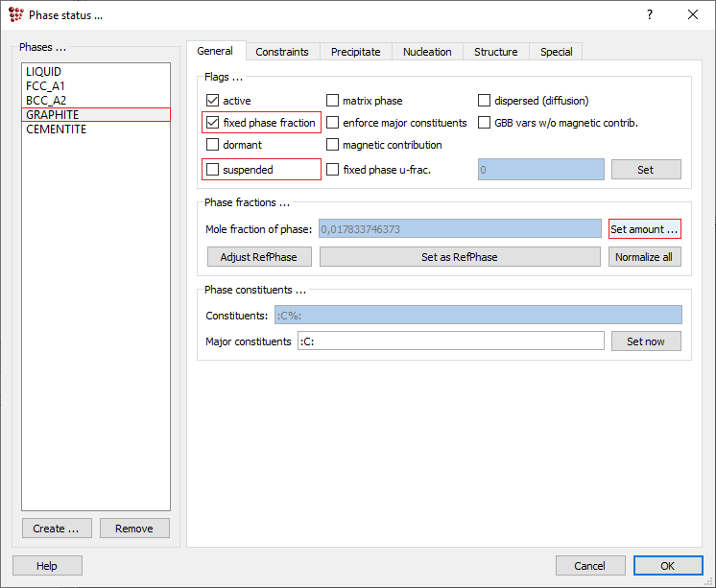716x588 pixels.
Task: Enable the matrix phase checkbox
Action: 333,101
